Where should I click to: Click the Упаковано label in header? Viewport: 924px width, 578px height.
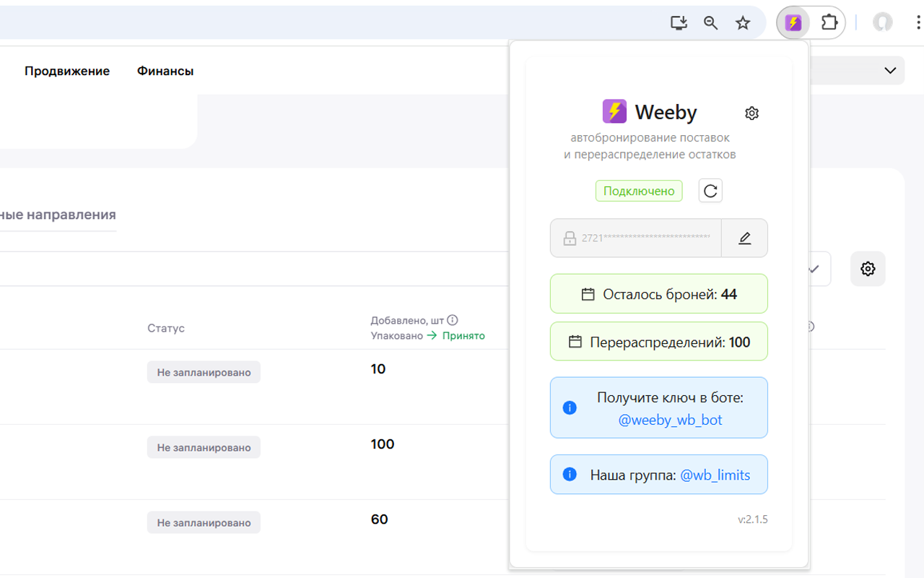[x=397, y=336]
